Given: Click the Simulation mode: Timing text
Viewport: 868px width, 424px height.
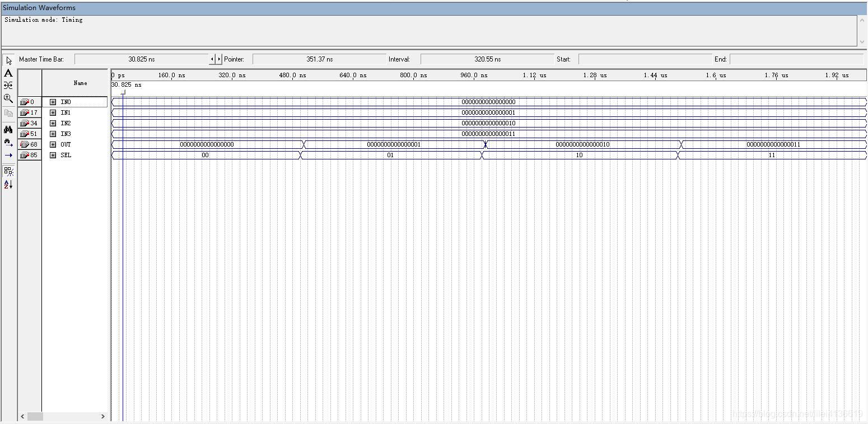Looking at the screenshot, I should [x=44, y=20].
